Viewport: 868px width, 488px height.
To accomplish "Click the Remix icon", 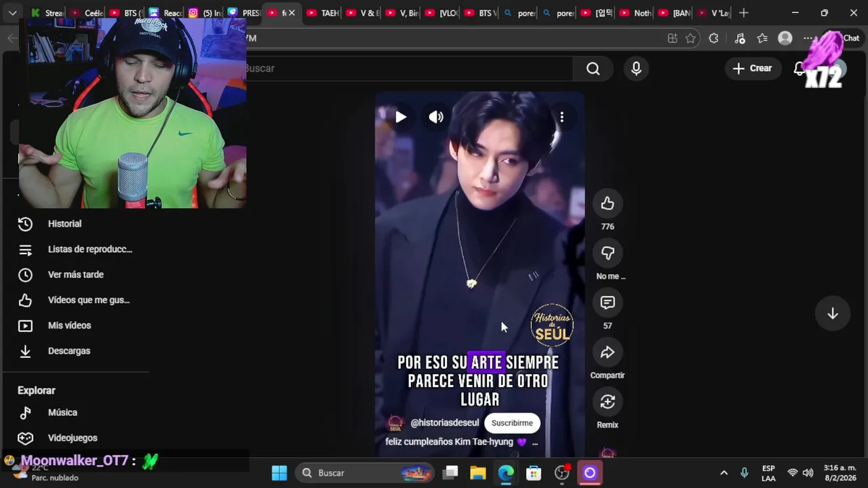I will (x=608, y=401).
